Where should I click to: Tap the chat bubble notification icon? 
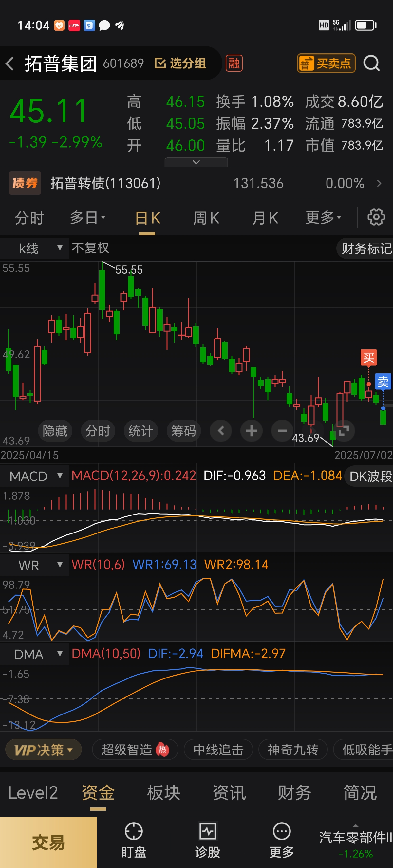coord(104,25)
